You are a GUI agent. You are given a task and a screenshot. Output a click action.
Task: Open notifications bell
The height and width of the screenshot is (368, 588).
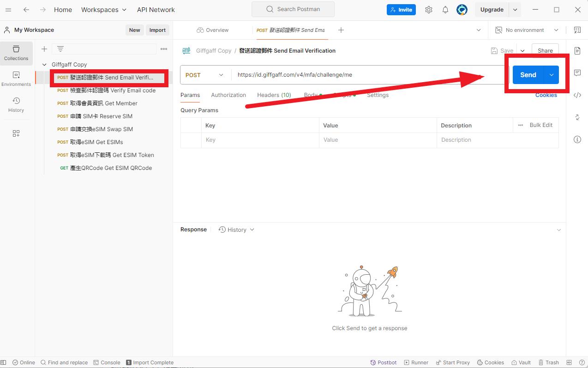pos(445,10)
